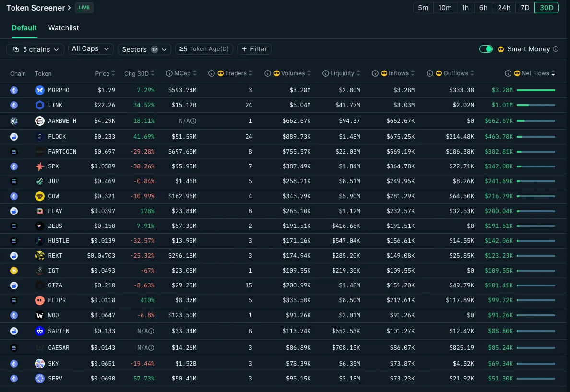Click the Token Age(D) input field

pos(204,49)
